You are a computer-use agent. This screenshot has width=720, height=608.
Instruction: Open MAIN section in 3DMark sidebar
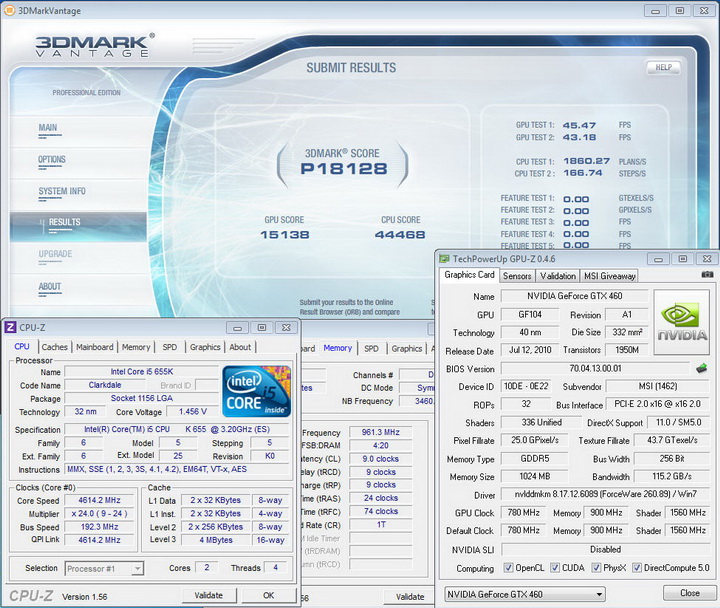click(x=48, y=128)
